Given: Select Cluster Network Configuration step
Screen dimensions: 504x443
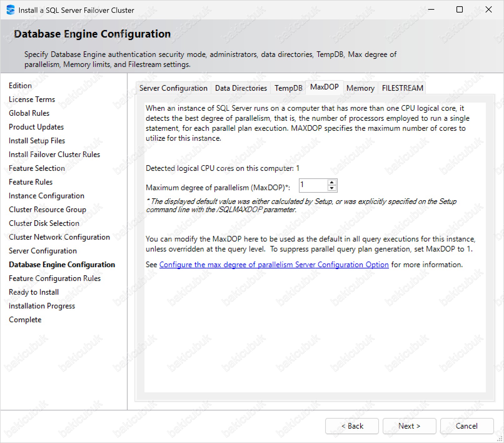Looking at the screenshot, I should 59,237.
